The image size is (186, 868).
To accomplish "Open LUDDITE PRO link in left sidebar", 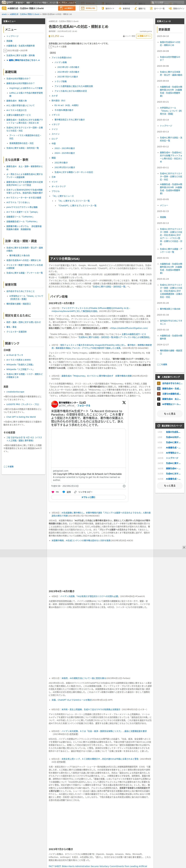I will [23, 404].
